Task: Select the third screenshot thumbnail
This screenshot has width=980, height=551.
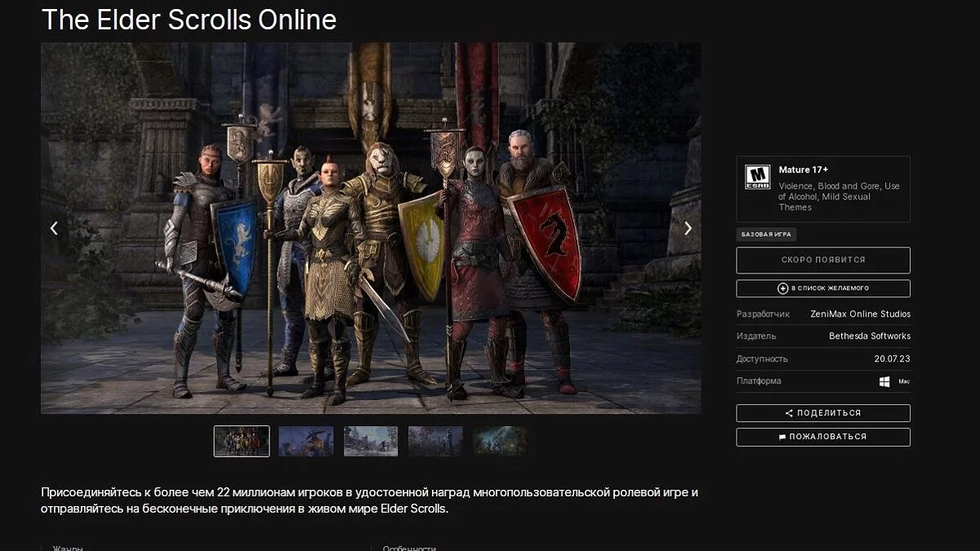Action: (x=371, y=441)
